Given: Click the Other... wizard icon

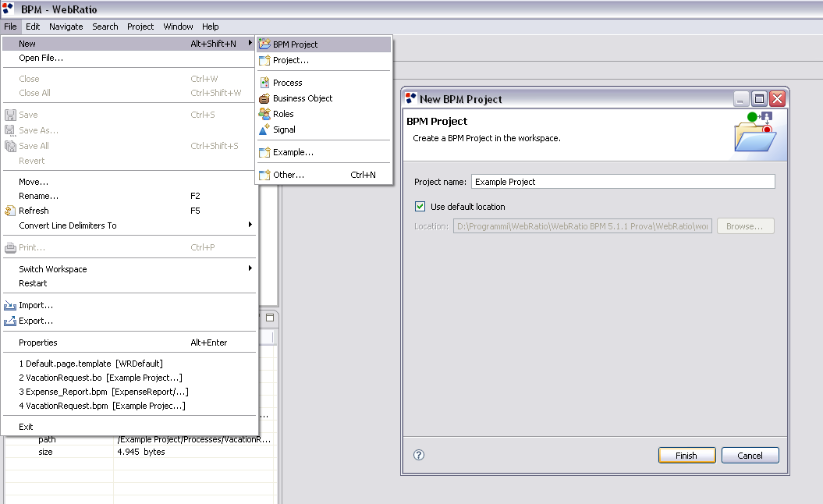Looking at the screenshot, I should (264, 175).
